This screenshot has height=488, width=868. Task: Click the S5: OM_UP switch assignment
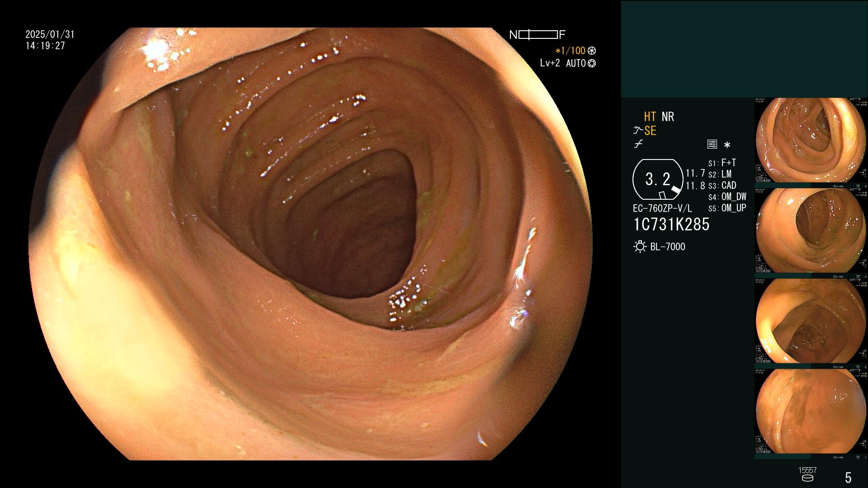pyautogui.click(x=727, y=208)
